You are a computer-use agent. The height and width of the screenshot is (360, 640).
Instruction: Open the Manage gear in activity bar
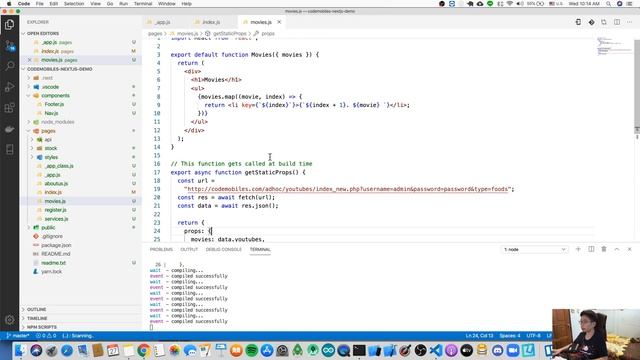(x=9, y=320)
